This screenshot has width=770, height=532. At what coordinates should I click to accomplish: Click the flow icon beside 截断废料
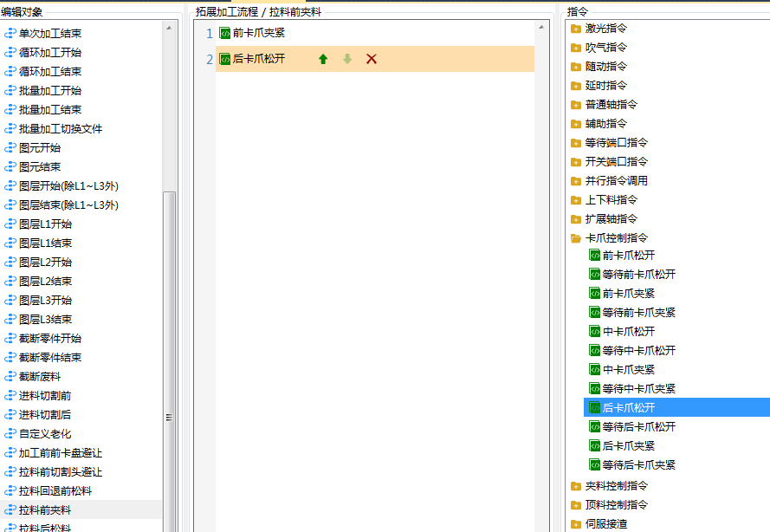[10, 377]
